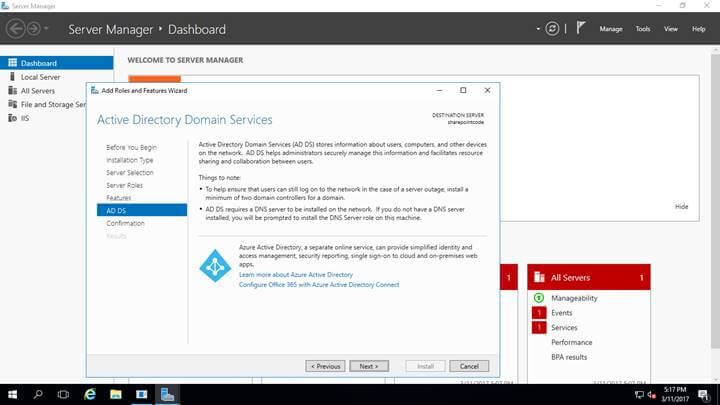Open Task View on taskbar

click(x=63, y=394)
